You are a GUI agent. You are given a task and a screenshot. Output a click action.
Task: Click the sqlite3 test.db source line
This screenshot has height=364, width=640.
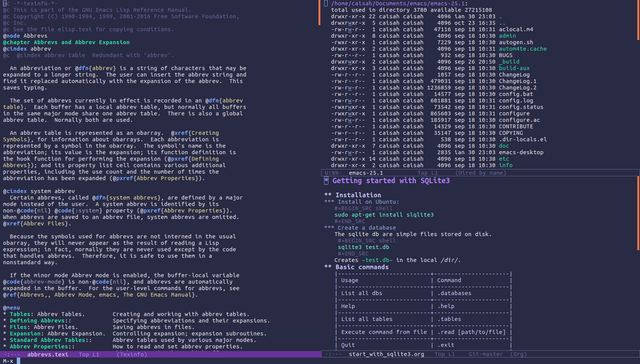click(x=363, y=247)
